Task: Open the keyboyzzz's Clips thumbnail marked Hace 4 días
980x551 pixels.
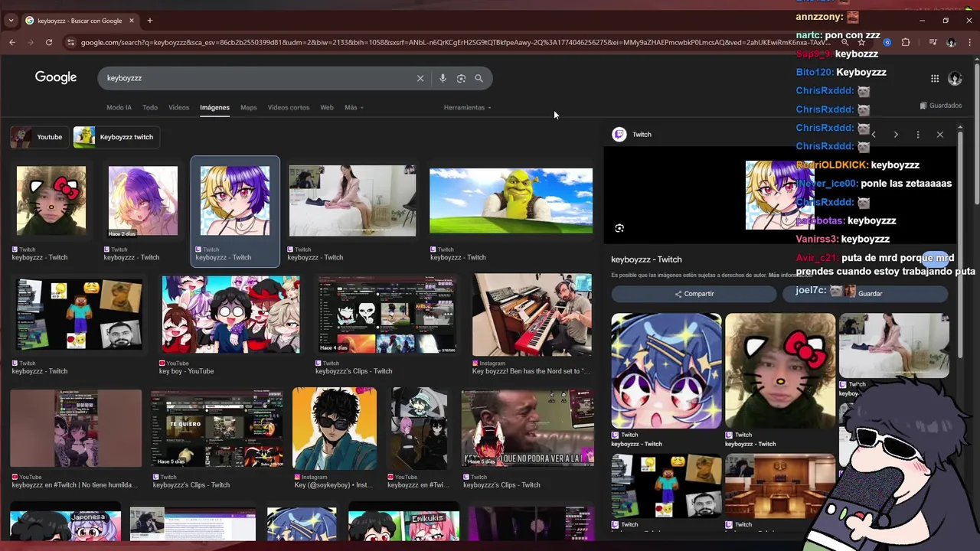Action: (x=387, y=315)
